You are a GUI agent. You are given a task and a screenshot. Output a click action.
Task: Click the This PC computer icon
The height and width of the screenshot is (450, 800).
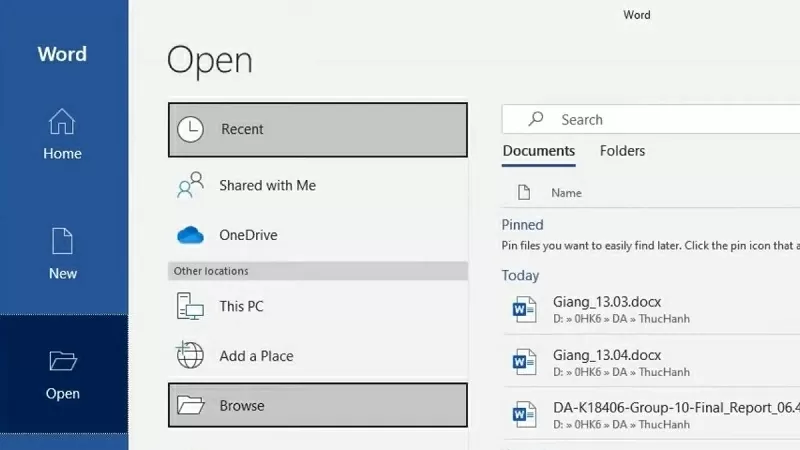tap(190, 306)
